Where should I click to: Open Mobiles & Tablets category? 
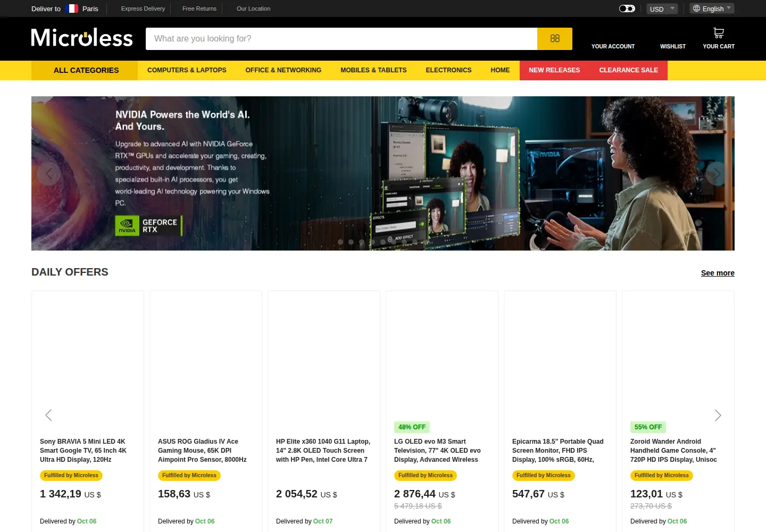point(373,70)
